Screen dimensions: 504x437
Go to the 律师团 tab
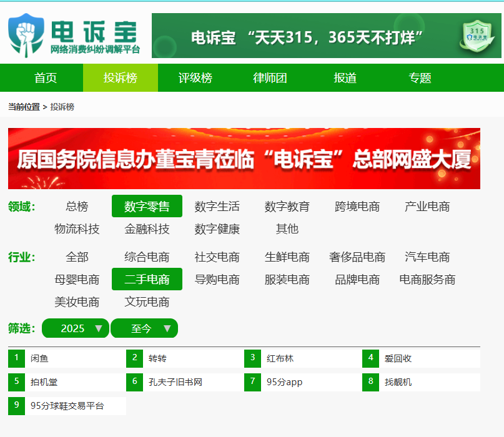(x=270, y=78)
